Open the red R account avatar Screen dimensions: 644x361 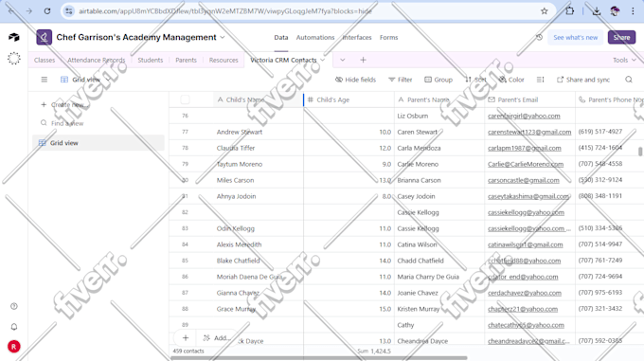coord(14,347)
